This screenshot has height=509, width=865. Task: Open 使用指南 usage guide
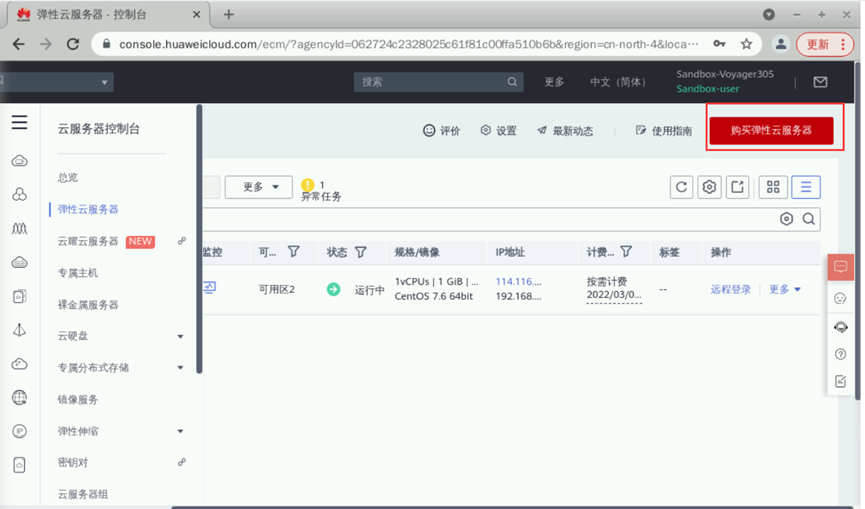(x=664, y=131)
